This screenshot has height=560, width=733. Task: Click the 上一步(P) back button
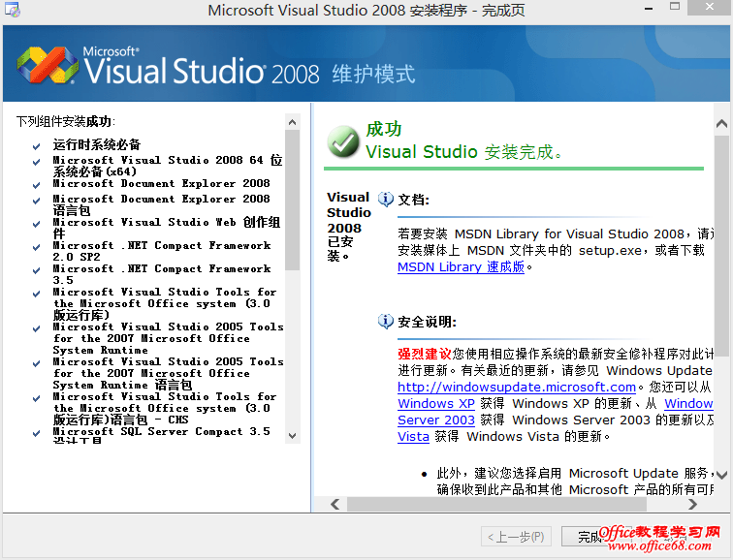(516, 536)
